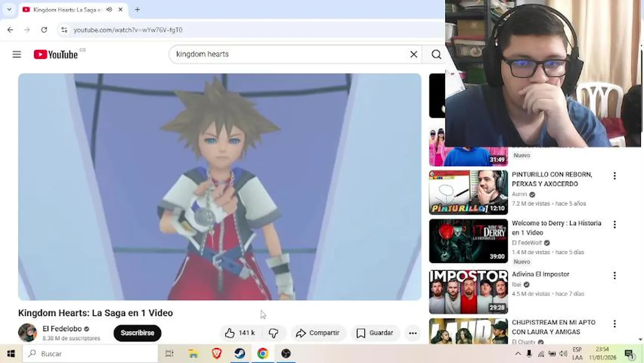
Task: Open options for Welcome to Derry video
Action: [x=614, y=224]
